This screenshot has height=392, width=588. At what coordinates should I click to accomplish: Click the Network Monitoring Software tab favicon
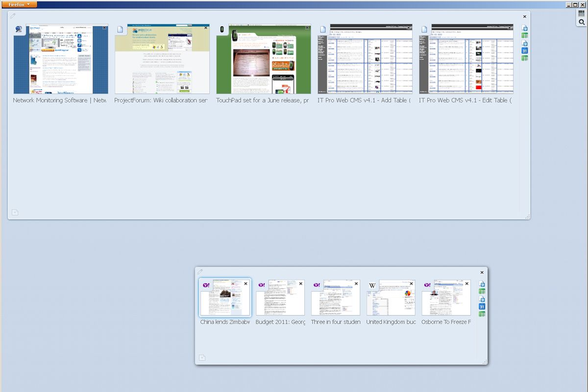pos(19,29)
